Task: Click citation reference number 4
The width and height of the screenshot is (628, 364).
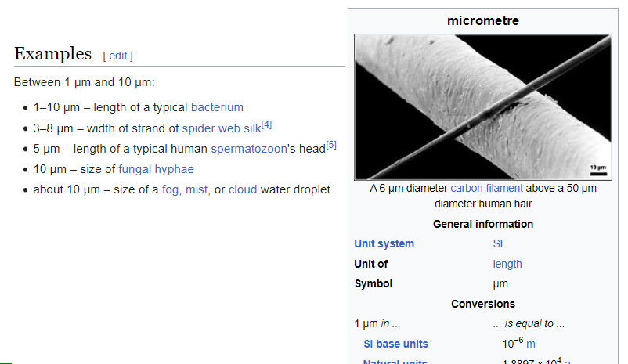Action: click(x=266, y=124)
